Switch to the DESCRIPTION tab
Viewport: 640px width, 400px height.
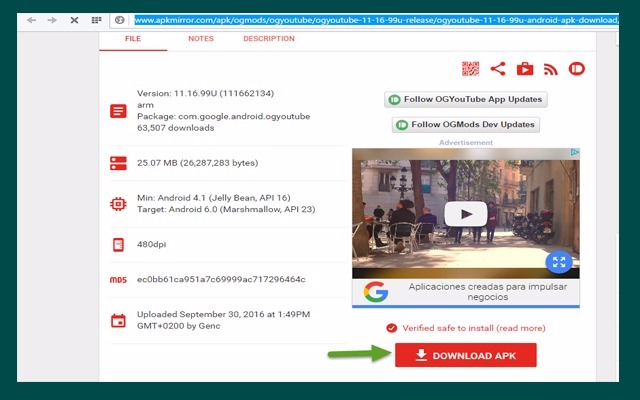(268, 39)
